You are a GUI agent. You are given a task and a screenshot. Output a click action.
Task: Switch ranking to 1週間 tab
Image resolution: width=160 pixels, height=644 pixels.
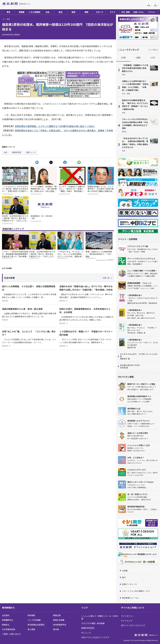(x=138, y=58)
